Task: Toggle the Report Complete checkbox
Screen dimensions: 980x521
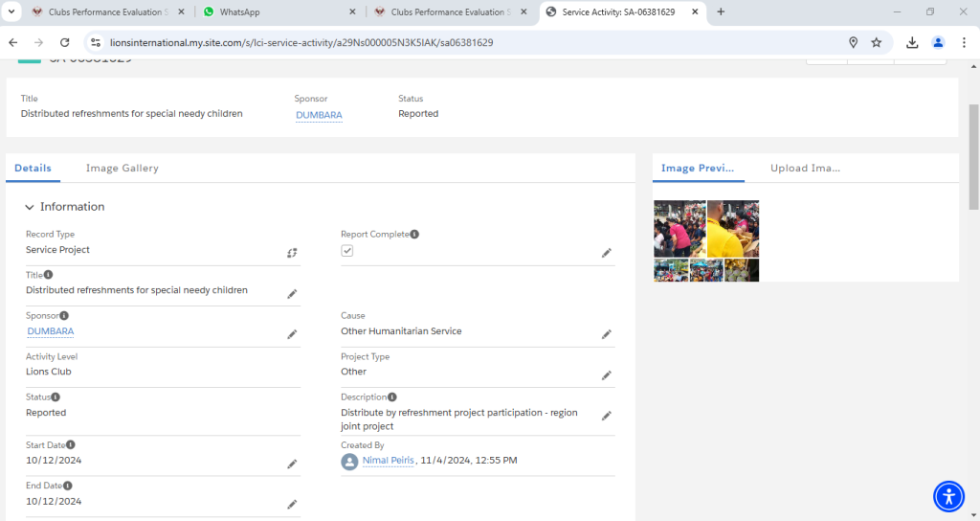Action: click(x=346, y=250)
